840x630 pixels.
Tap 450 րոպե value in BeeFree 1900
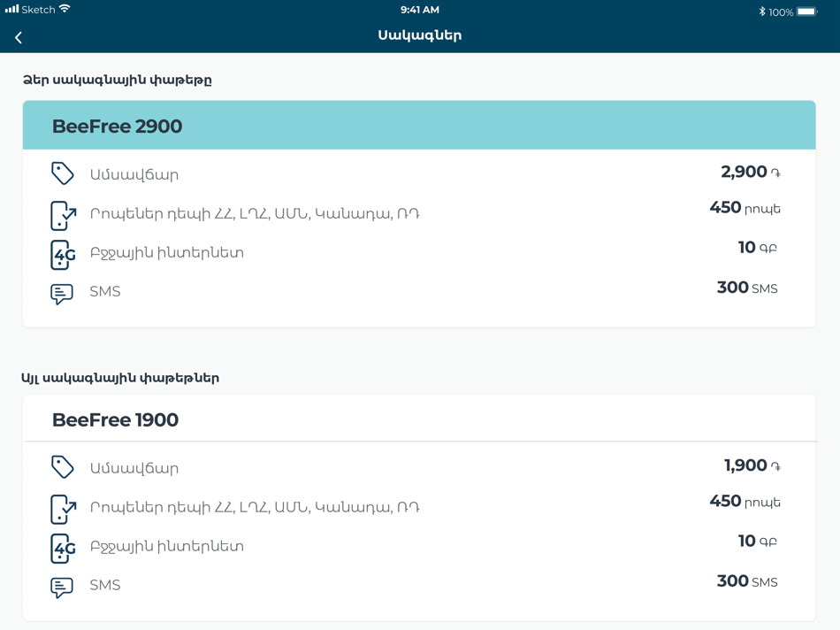(x=745, y=501)
